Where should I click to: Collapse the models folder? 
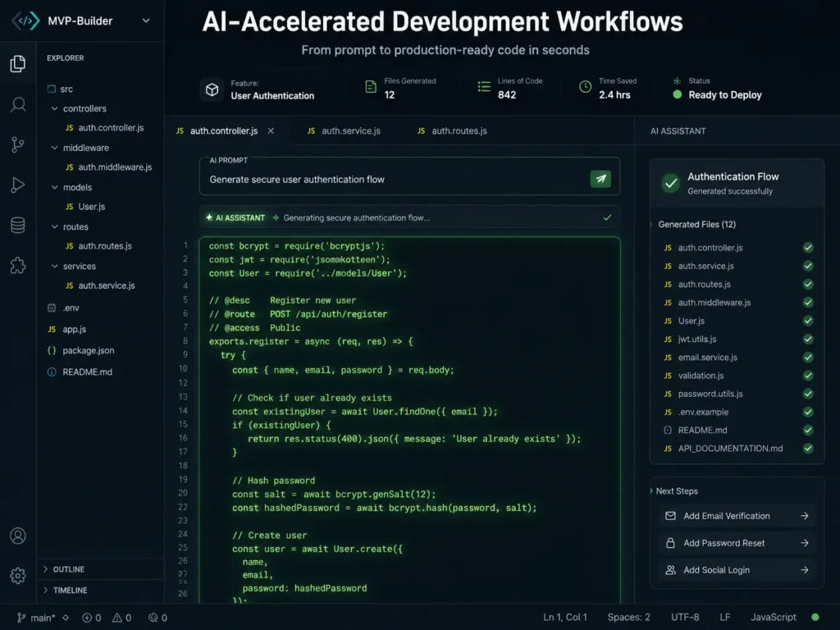pyautogui.click(x=55, y=187)
